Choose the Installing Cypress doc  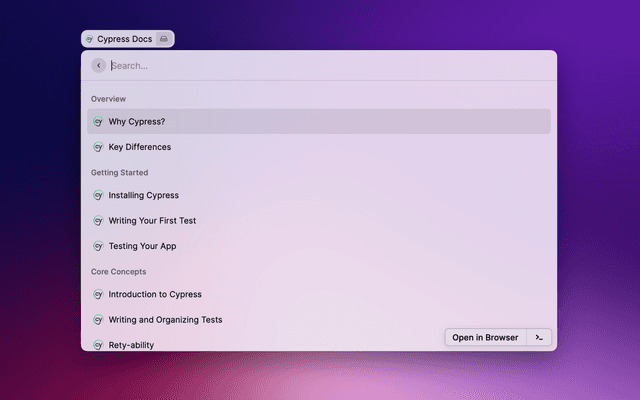tap(144, 195)
